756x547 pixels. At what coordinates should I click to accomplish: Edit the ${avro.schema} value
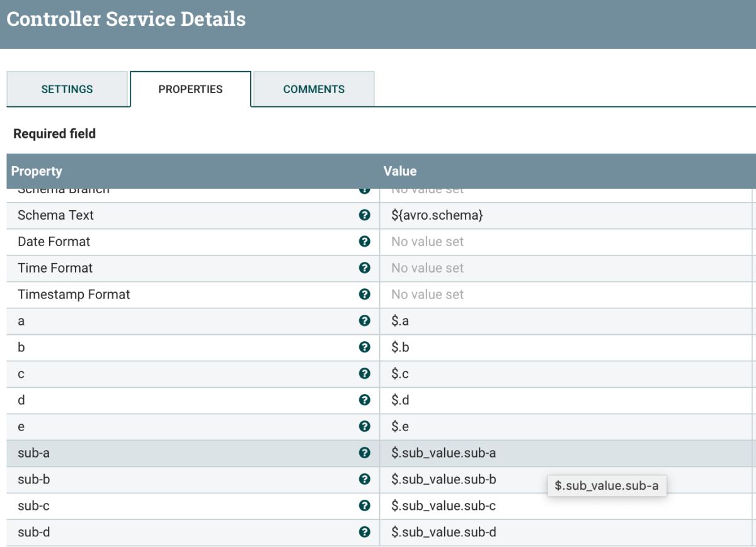click(x=566, y=215)
